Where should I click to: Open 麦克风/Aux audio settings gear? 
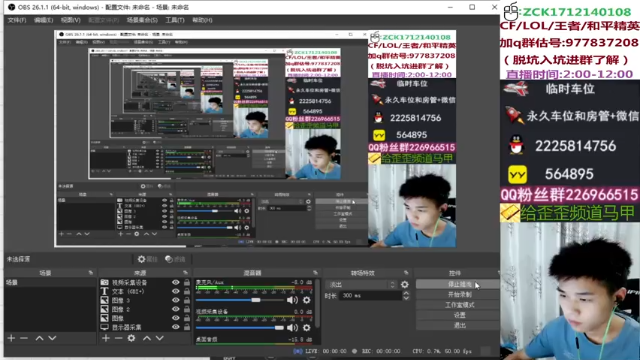click(307, 300)
